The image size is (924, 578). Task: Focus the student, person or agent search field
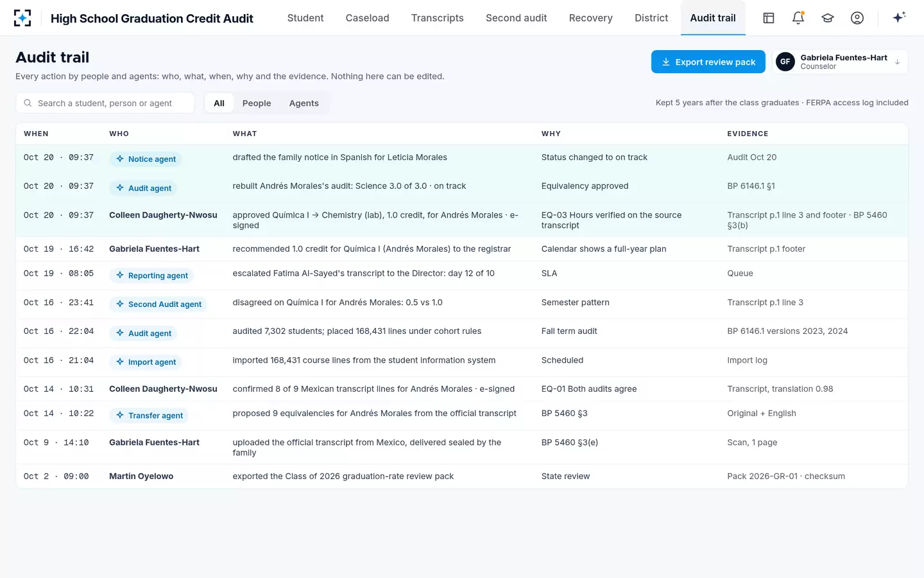click(105, 103)
